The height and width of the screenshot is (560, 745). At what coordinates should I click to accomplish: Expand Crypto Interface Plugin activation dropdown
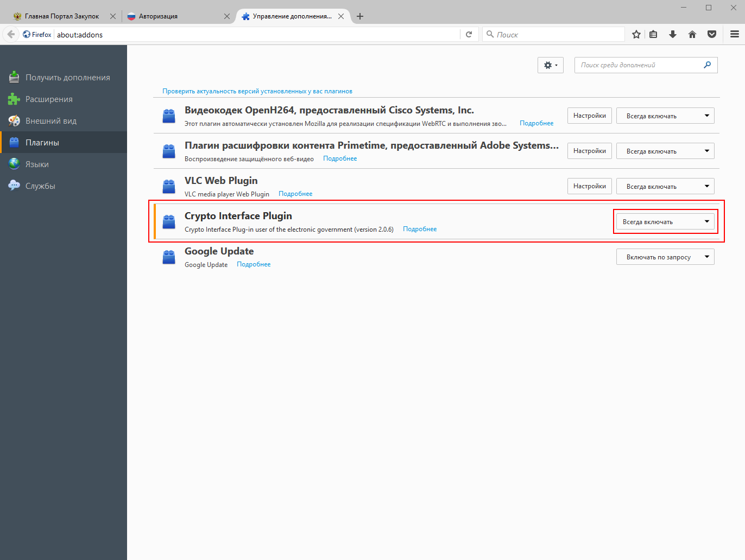pos(665,221)
